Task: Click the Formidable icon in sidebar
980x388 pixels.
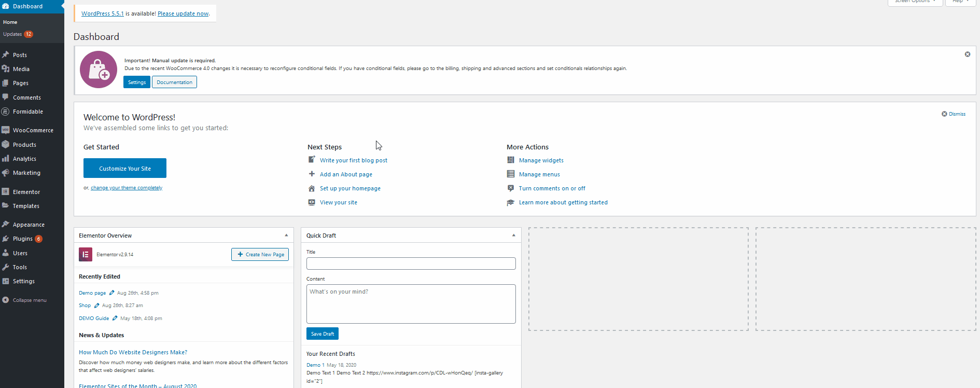Action: coord(6,112)
